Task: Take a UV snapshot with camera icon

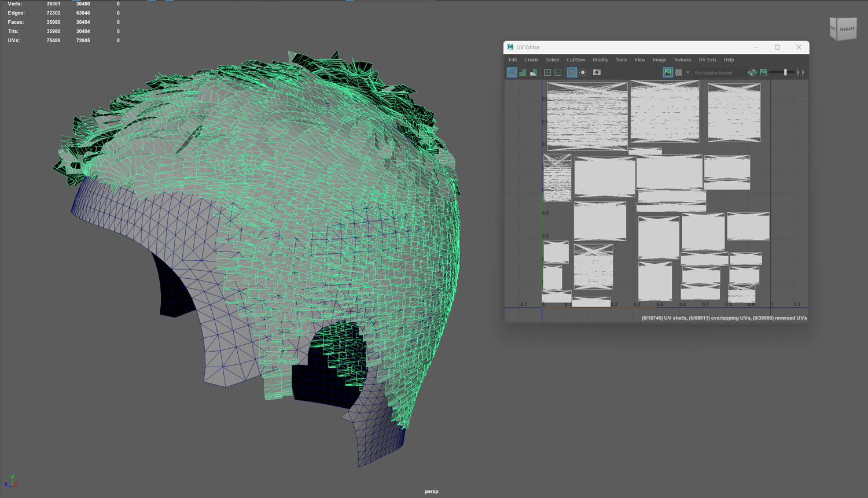Action: coord(597,72)
